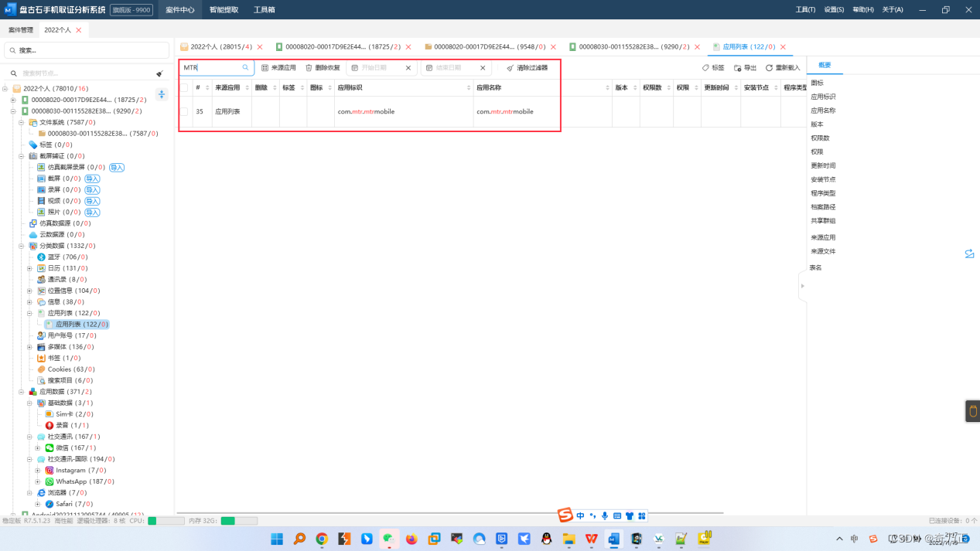
Task: Click the broom icon next to tree search
Action: [x=159, y=73]
